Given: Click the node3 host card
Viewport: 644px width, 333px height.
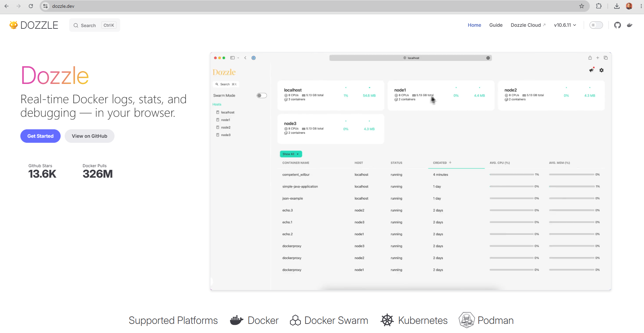Looking at the screenshot, I should click(331, 129).
